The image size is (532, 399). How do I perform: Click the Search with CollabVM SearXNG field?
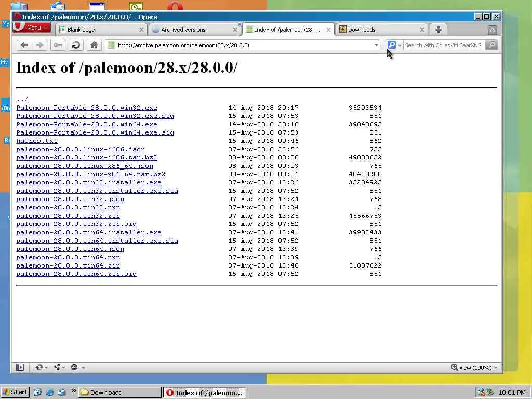[444, 45]
